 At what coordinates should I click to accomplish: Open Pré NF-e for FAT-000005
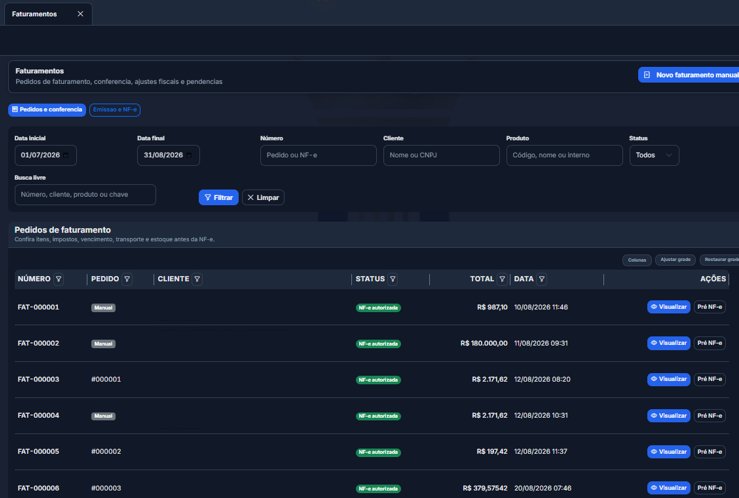pos(709,452)
